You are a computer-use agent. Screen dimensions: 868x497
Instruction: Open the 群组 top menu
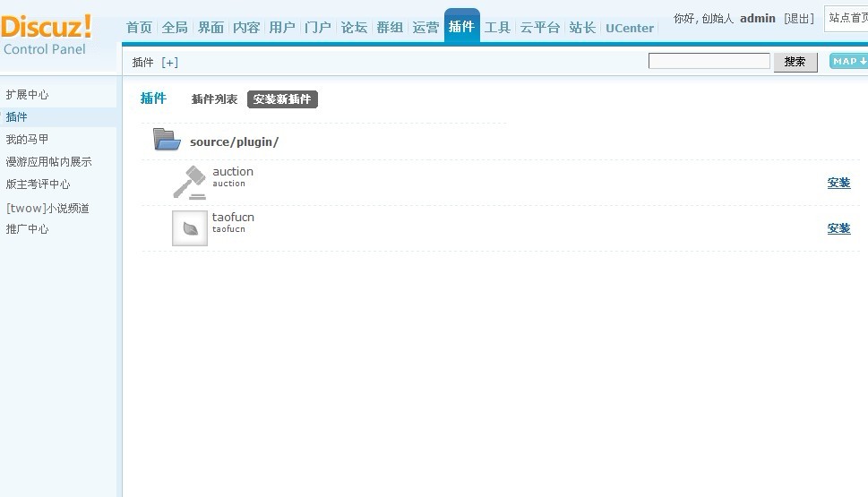pos(390,28)
